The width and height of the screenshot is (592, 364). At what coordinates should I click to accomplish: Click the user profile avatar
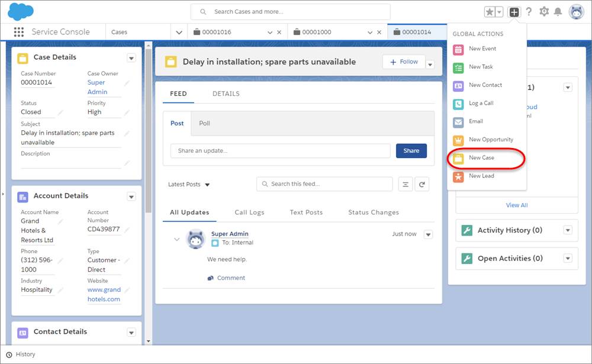click(x=577, y=12)
